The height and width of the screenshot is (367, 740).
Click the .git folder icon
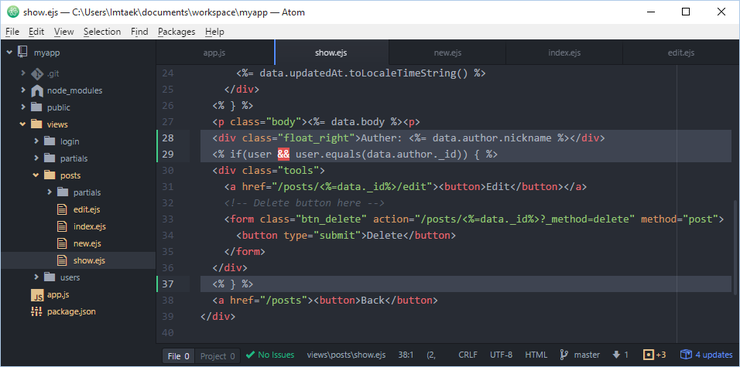pos(37,74)
